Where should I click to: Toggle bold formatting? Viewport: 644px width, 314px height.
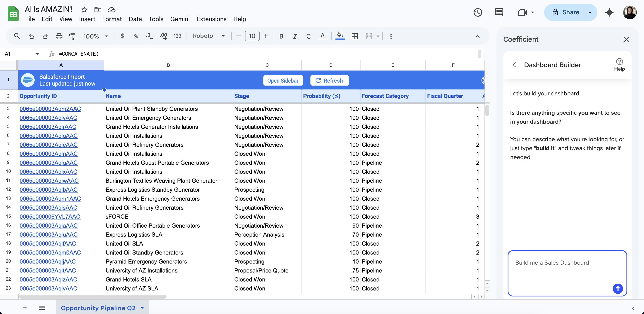[x=281, y=36]
